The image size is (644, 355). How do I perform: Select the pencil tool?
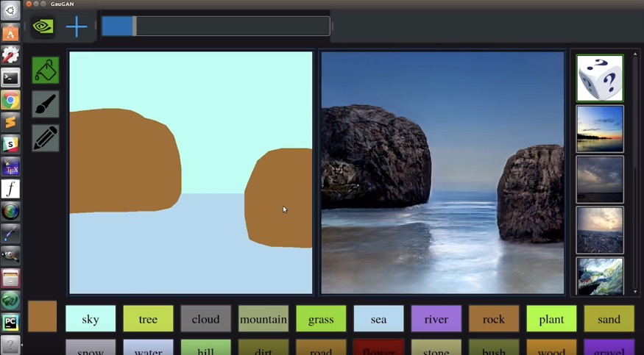46,138
